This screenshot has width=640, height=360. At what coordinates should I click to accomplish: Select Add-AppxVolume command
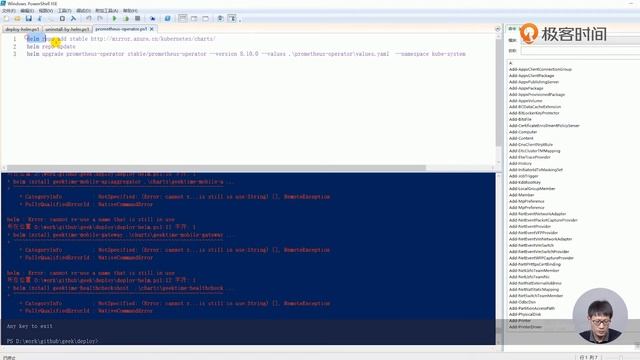[x=525, y=100]
